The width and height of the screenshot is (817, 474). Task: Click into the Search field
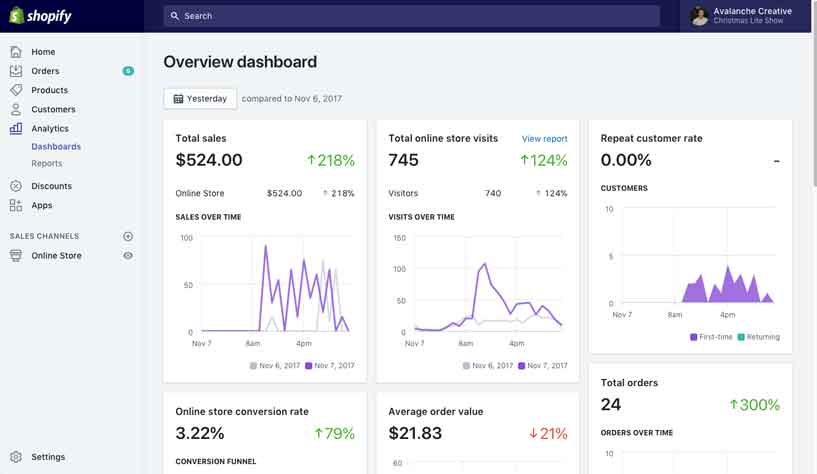coord(412,16)
